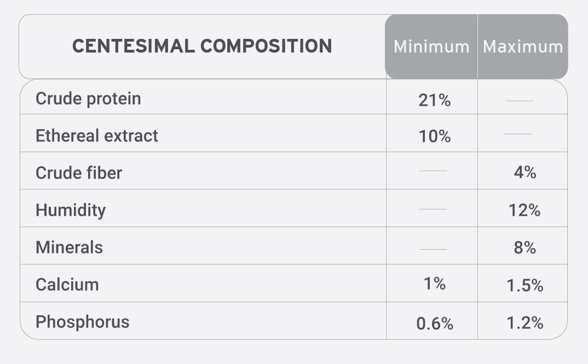Click the empty dash in Crude protein maximum
The width and height of the screenshot is (588, 364).
tap(520, 99)
